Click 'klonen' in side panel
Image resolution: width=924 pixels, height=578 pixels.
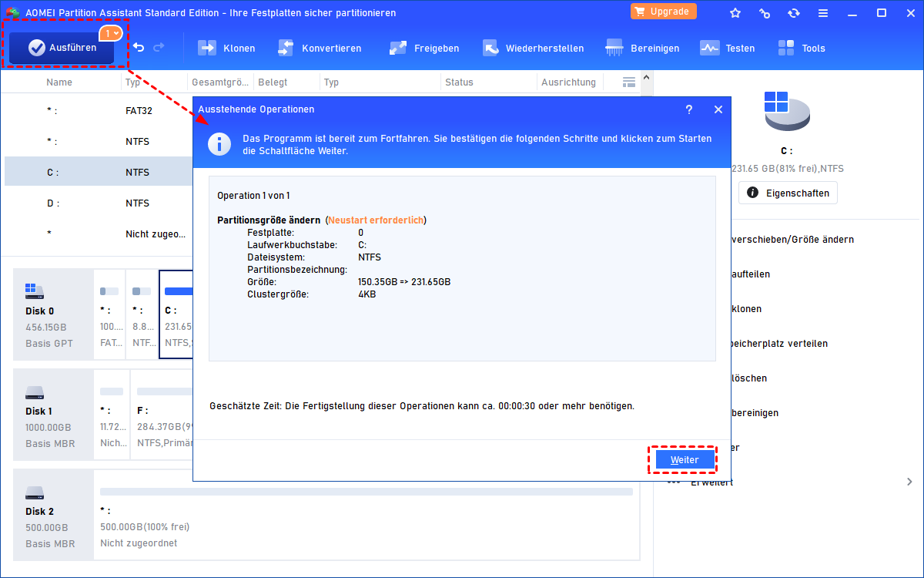coord(745,309)
